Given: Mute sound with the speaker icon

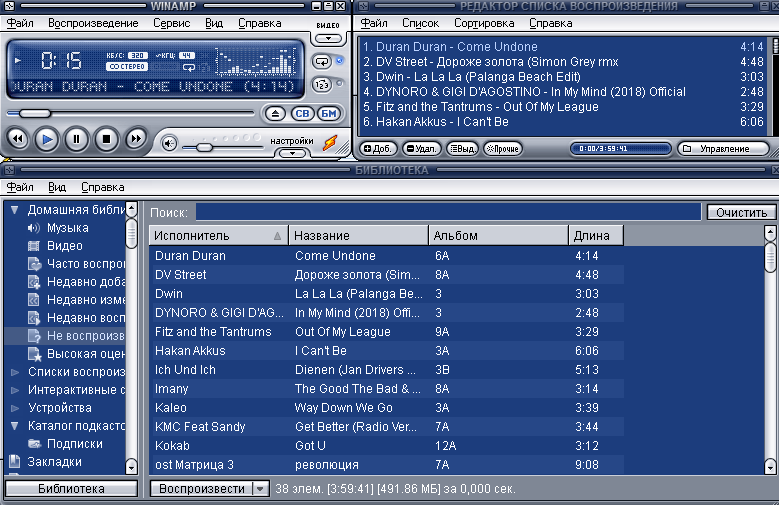Looking at the screenshot, I should tap(169, 144).
